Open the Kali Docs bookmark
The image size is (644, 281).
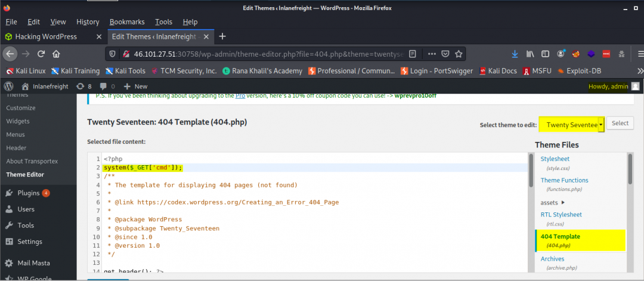pos(498,71)
